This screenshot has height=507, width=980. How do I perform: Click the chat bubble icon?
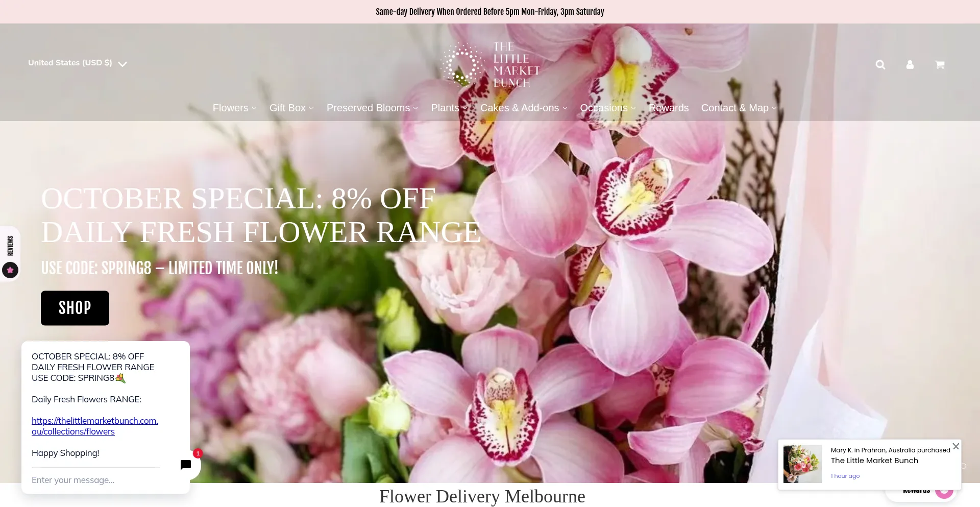[186, 465]
